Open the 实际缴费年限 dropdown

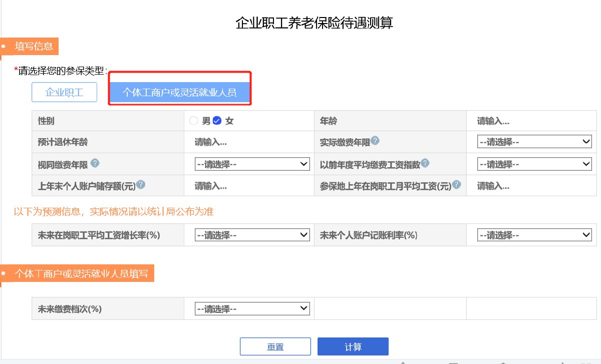534,142
